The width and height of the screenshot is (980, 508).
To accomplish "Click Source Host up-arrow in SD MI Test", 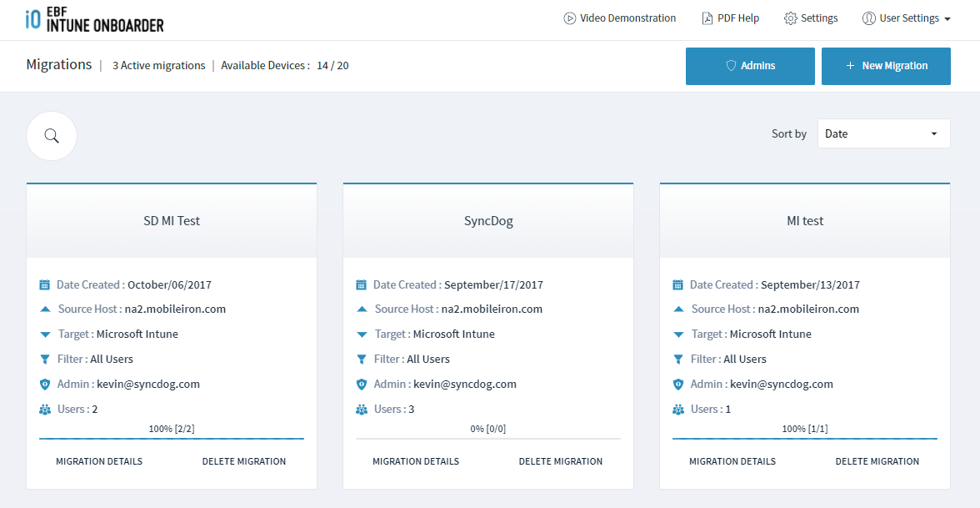I will click(45, 309).
